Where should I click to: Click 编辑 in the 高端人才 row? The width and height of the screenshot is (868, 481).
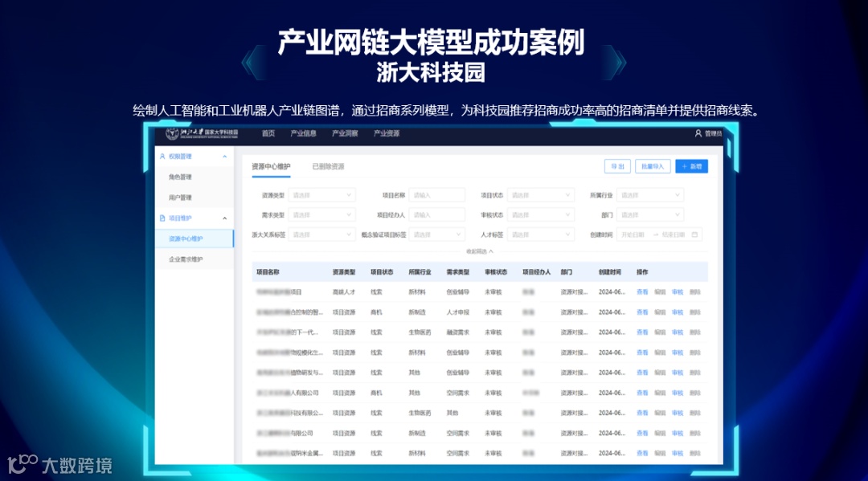point(660,292)
